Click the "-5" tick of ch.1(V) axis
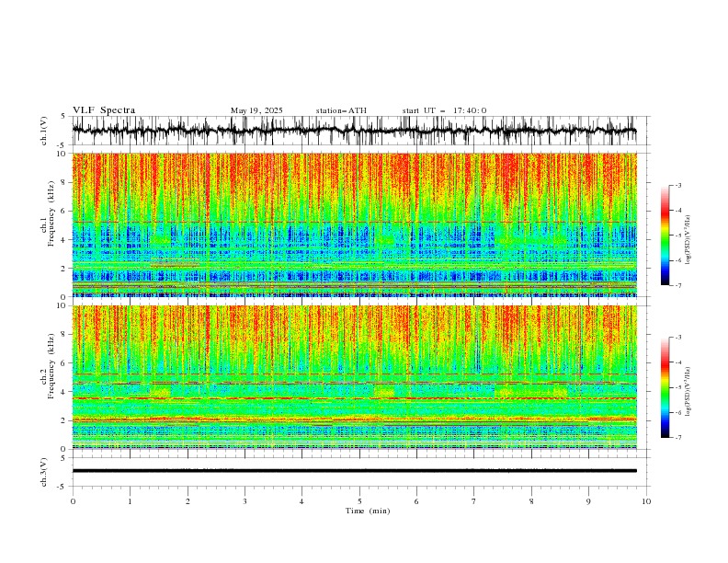The height and width of the screenshot is (563, 728). (x=63, y=145)
